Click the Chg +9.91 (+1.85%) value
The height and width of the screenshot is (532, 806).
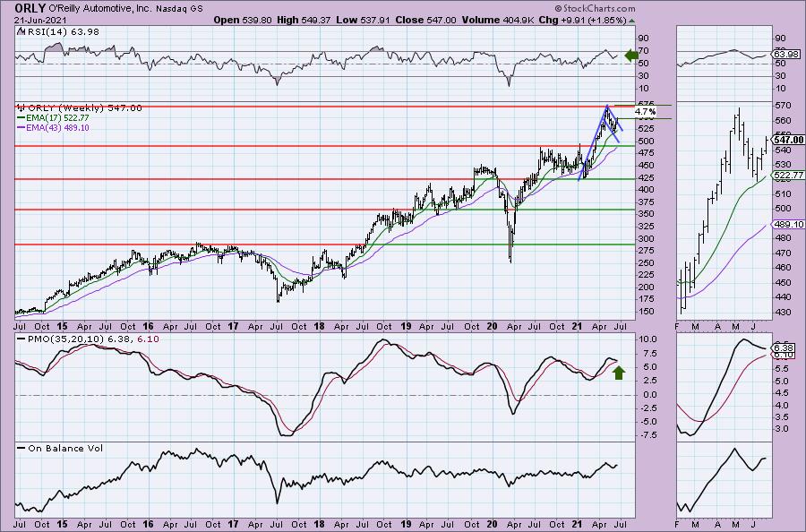(x=582, y=20)
